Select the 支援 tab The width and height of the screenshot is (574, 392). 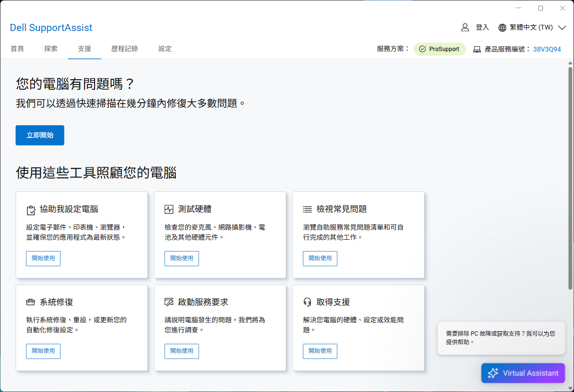click(85, 49)
